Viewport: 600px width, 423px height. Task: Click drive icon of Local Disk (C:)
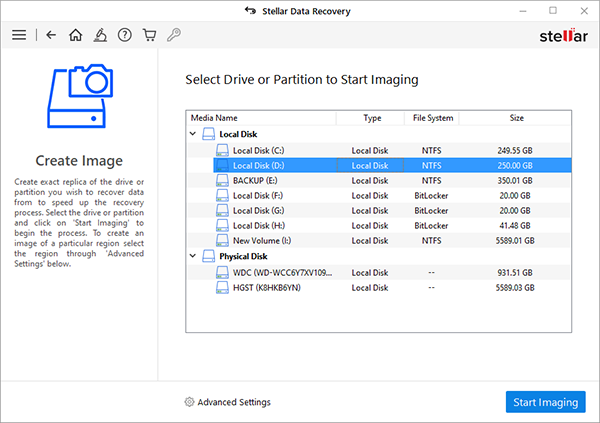222,150
